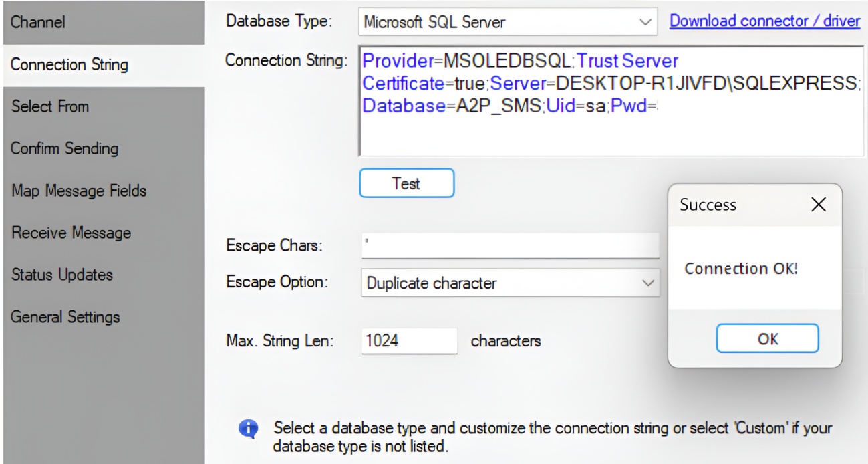Click the Max. String Len field showing 1024
The height and width of the screenshot is (464, 868).
pyautogui.click(x=409, y=341)
